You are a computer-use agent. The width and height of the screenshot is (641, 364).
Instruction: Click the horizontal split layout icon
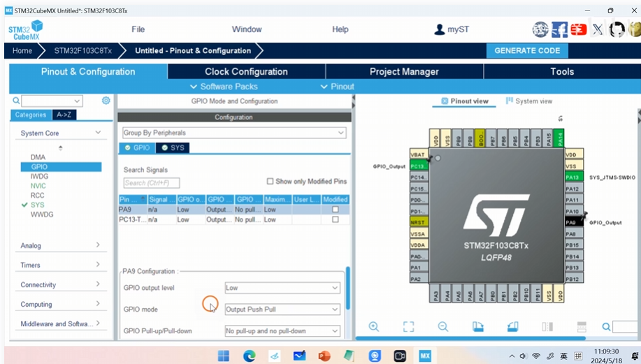coord(582,326)
